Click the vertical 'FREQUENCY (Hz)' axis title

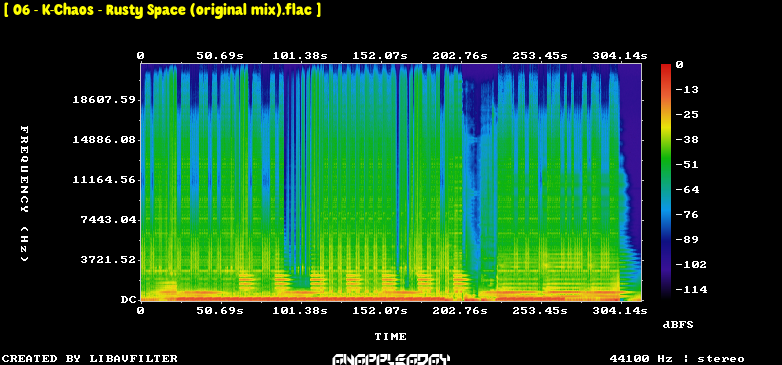[24, 193]
